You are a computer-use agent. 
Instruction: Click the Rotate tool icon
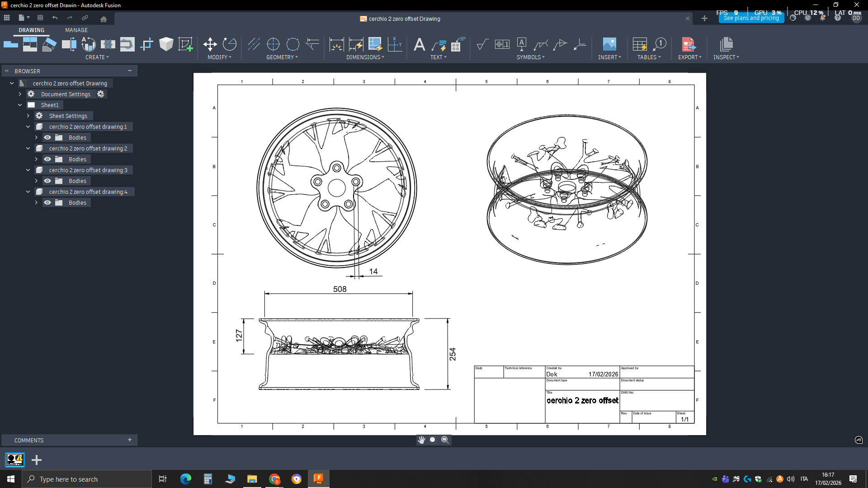click(230, 44)
